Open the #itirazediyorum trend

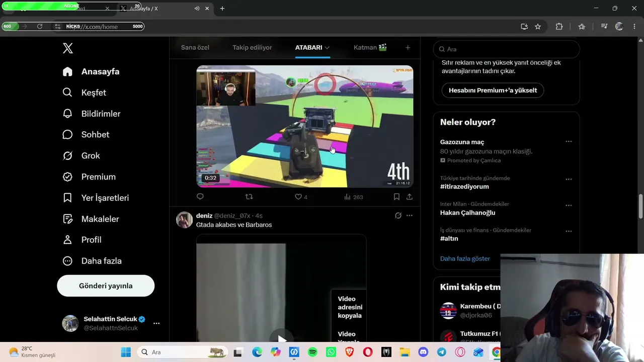(464, 187)
